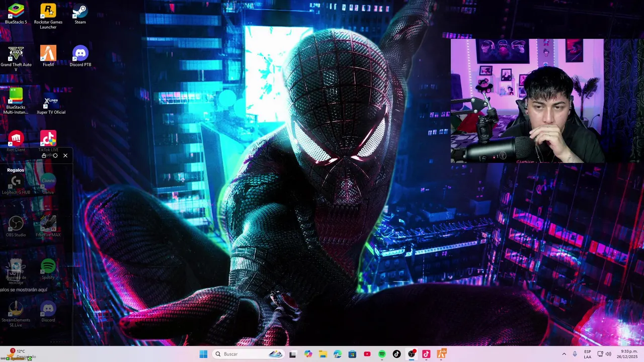Open network settings from tray
Image resolution: width=644 pixels, height=362 pixels.
(600, 354)
